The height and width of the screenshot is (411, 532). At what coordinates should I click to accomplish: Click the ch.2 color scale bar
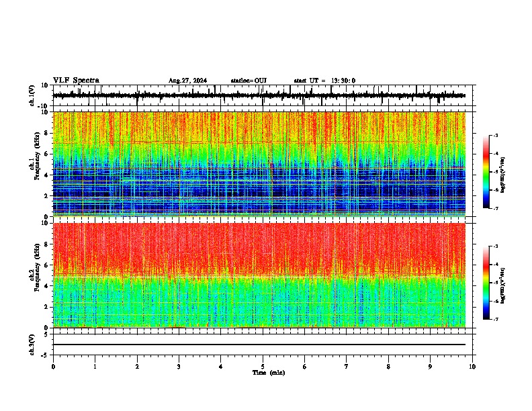[486, 283]
